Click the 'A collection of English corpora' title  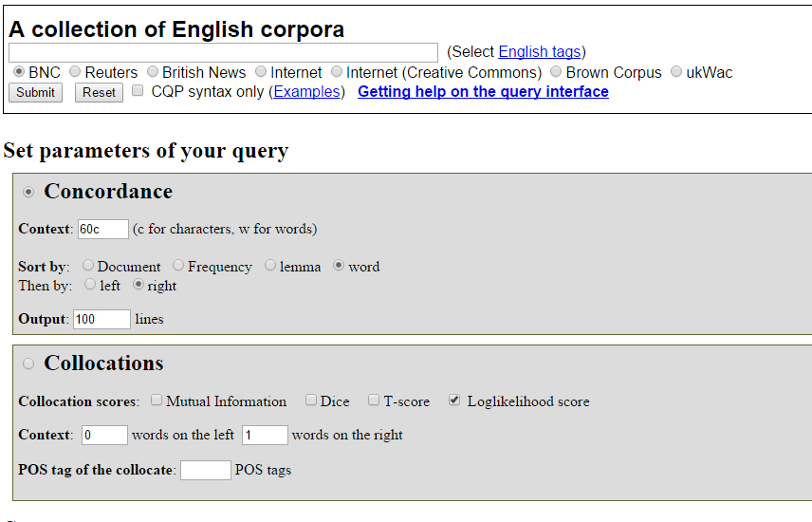176,29
